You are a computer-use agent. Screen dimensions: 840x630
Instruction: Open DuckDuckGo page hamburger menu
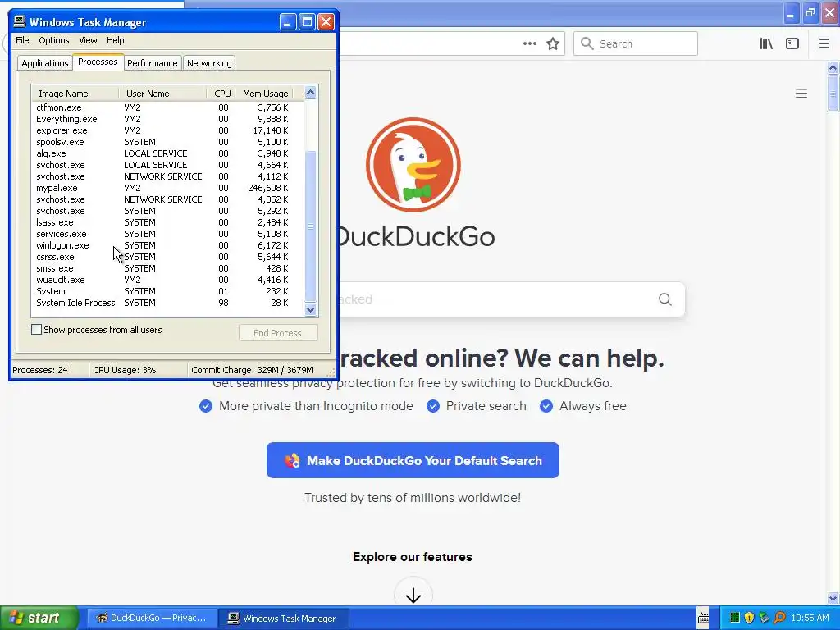coord(801,94)
